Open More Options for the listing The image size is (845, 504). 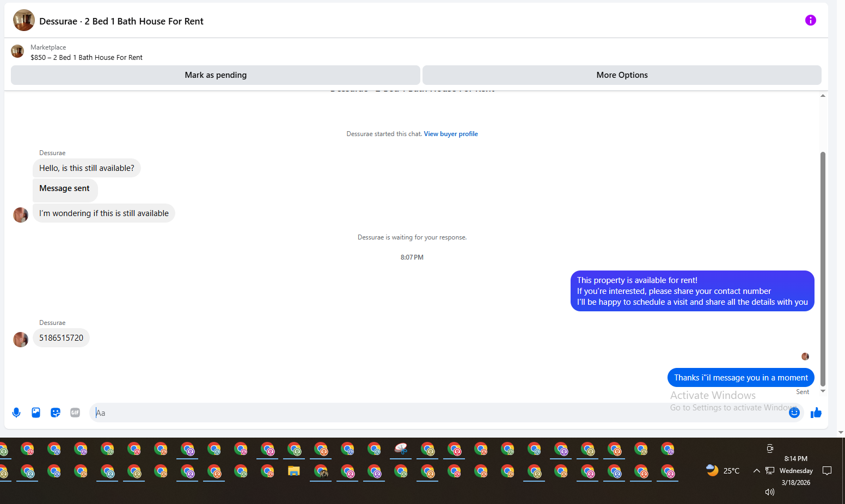tap(622, 75)
